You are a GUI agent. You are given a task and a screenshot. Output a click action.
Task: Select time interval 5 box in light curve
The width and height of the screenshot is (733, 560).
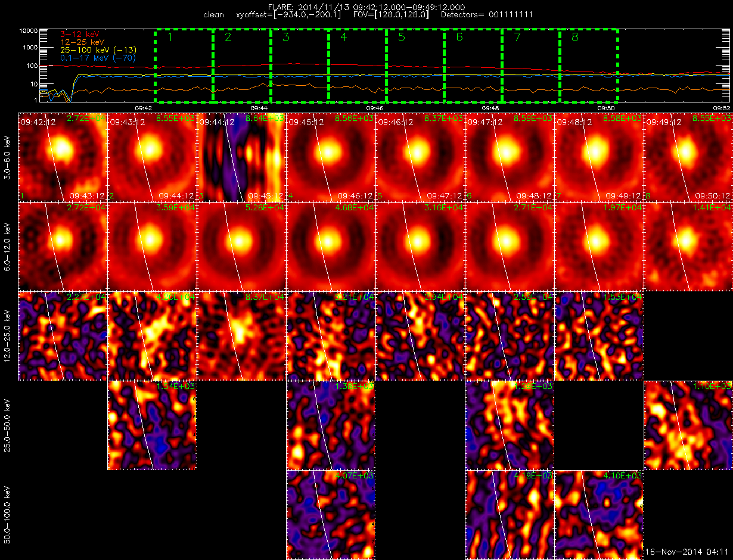415,65
